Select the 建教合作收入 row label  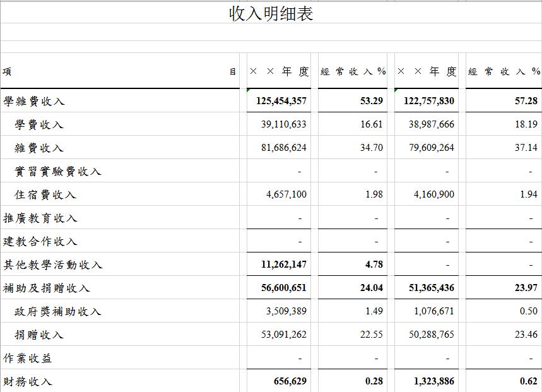(40, 242)
